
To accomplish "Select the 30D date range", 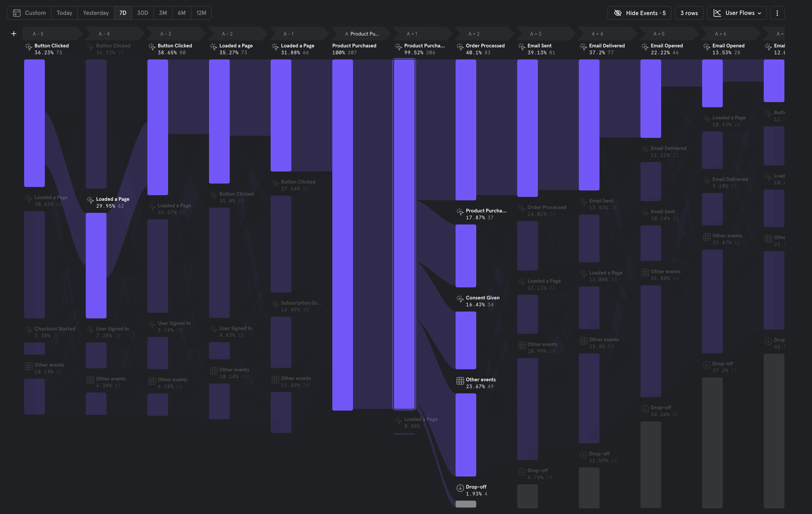I will tap(143, 13).
